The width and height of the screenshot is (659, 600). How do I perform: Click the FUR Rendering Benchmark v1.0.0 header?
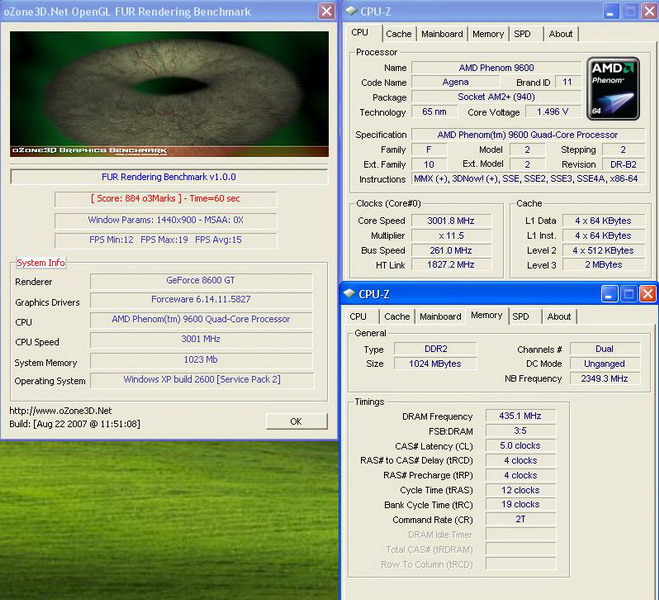169,177
